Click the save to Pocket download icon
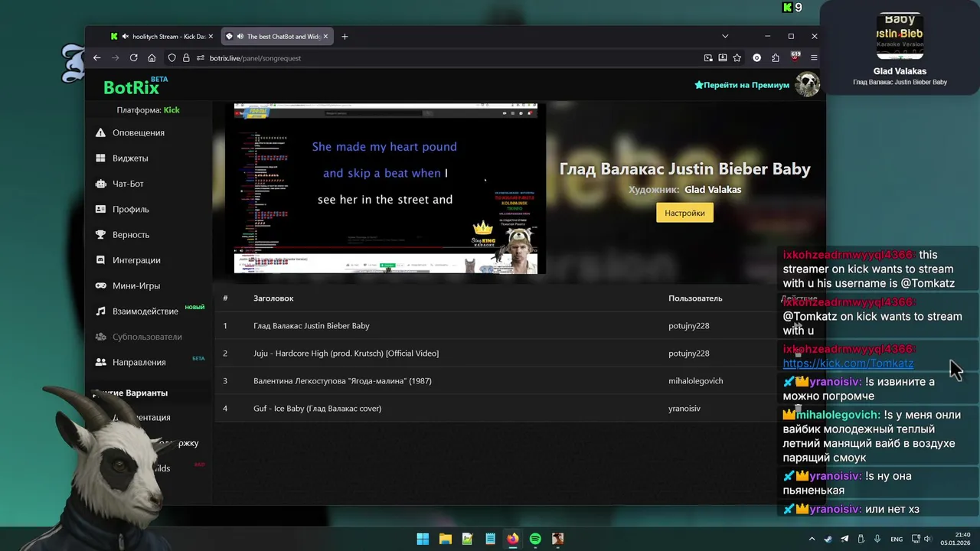 click(722, 57)
